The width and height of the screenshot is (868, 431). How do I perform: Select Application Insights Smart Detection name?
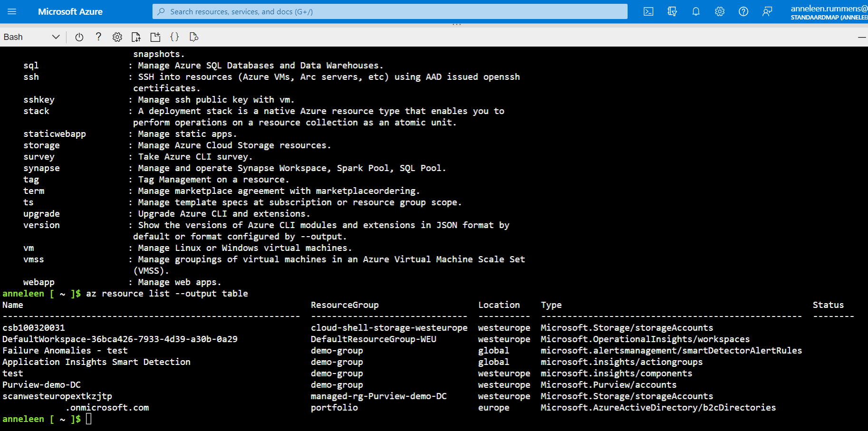(x=96, y=362)
